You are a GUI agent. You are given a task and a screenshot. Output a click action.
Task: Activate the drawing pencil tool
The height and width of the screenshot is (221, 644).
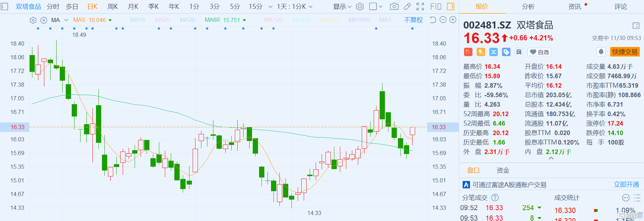[407, 7]
